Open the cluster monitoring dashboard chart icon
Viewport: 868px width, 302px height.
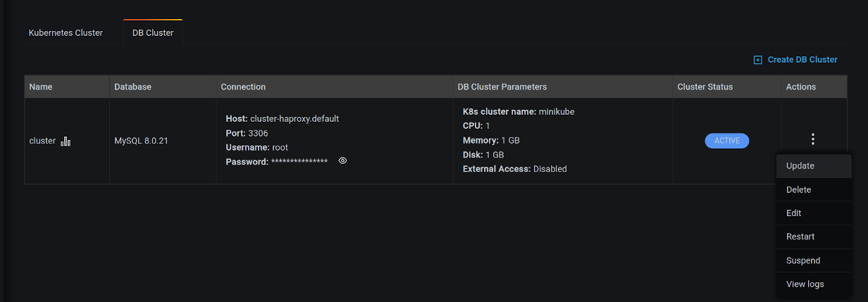coord(66,141)
